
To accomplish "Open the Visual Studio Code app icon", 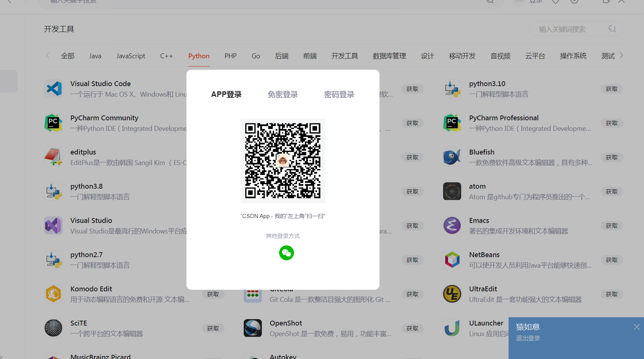I will point(53,89).
